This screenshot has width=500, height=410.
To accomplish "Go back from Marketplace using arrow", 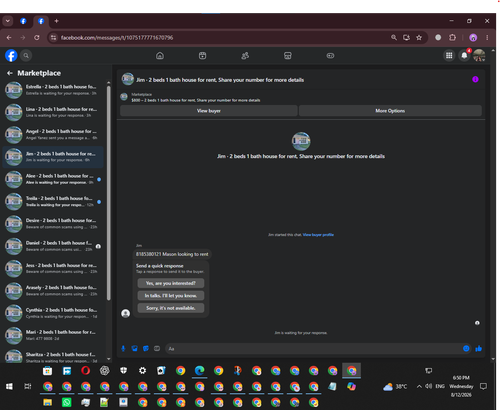I will pos(10,73).
